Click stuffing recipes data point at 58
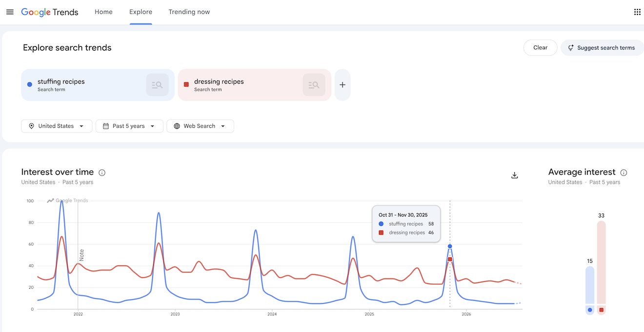 [x=450, y=246]
